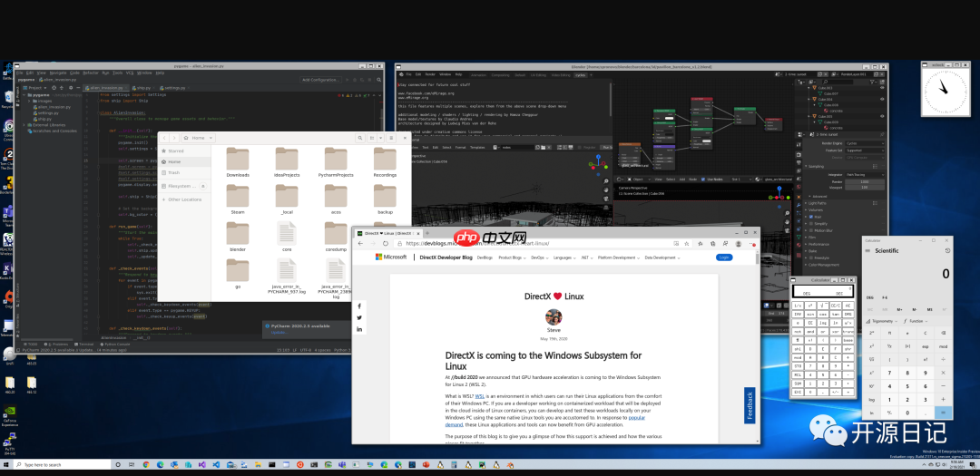Viewport: 980px width, 476px height.
Task: Open Blender Render menu
Action: pyautogui.click(x=431, y=74)
